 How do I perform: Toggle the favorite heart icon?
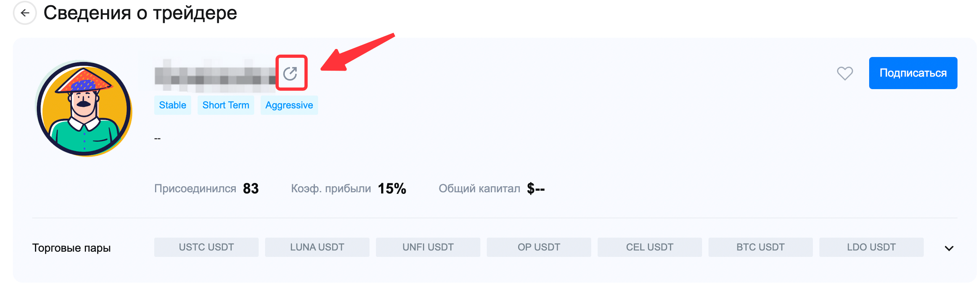coord(845,73)
